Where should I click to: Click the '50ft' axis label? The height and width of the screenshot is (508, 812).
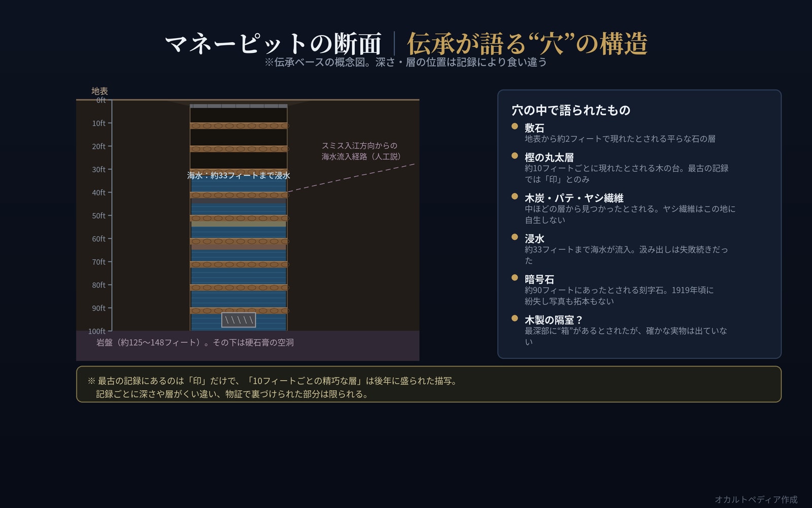click(98, 215)
